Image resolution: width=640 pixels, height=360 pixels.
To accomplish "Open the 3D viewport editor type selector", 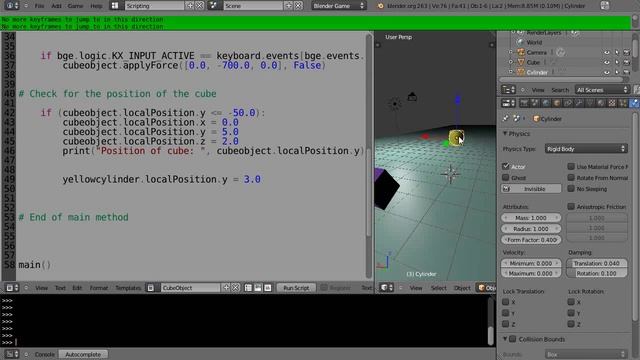I will click(387, 288).
